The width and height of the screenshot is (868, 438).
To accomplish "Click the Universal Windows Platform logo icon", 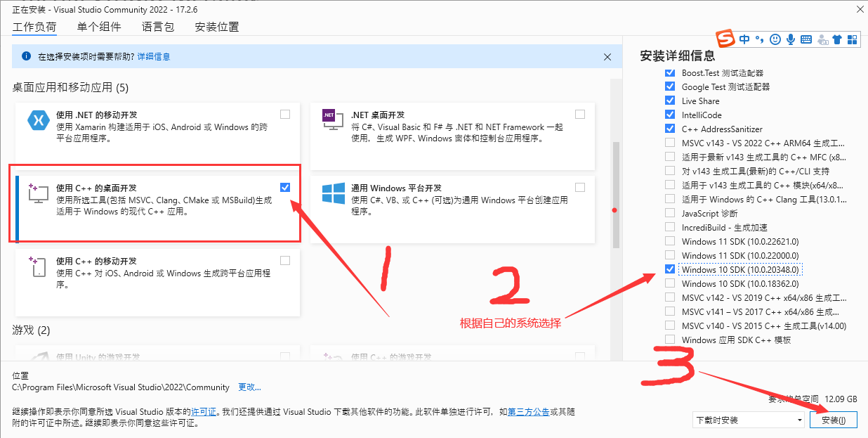I will (332, 193).
